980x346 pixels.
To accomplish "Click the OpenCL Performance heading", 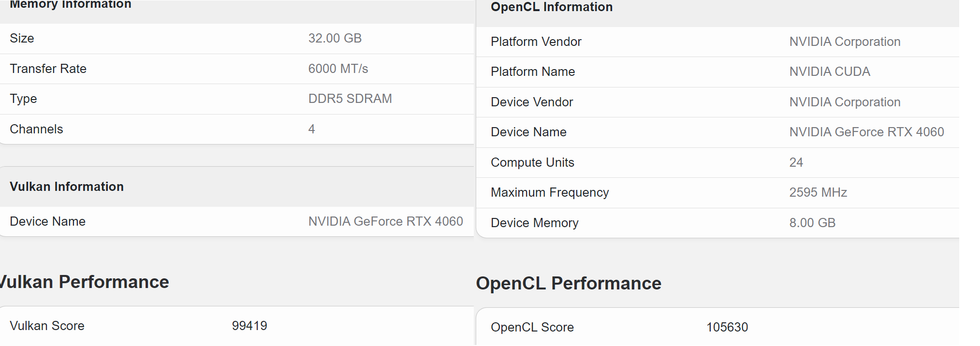I will tap(568, 283).
